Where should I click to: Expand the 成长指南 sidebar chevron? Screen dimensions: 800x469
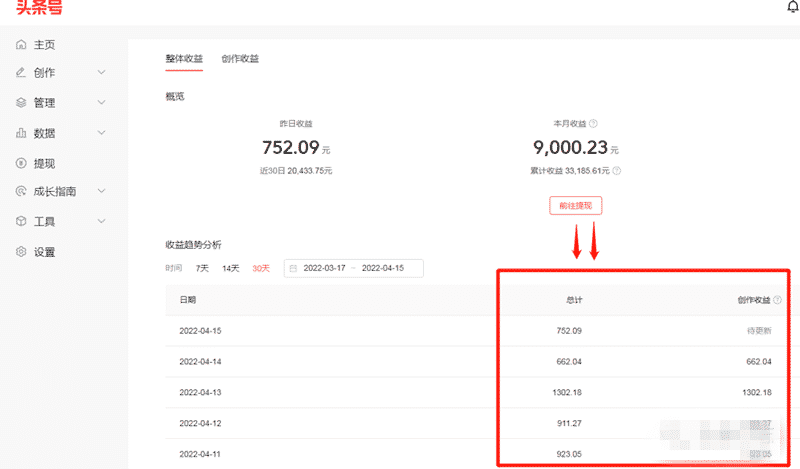pos(102,191)
